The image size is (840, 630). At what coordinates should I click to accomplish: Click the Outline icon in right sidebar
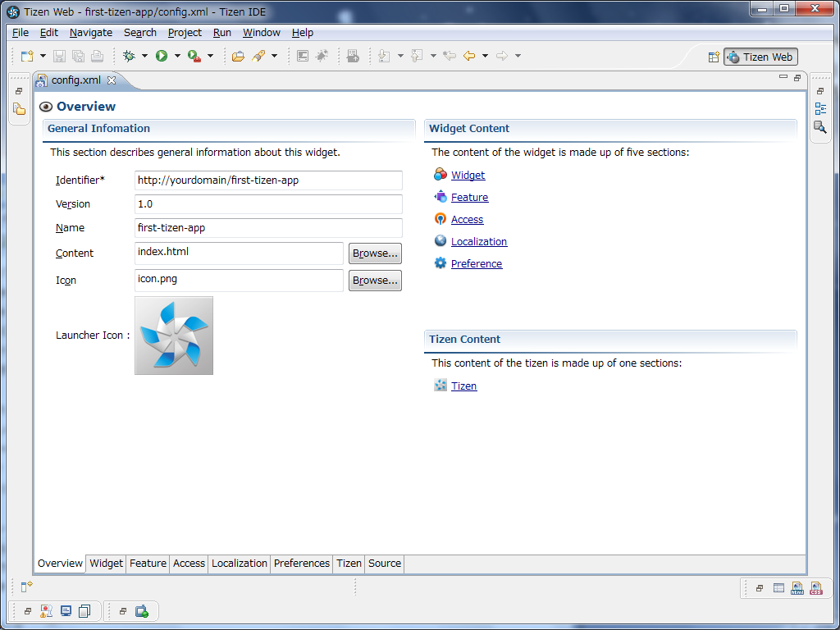[820, 109]
